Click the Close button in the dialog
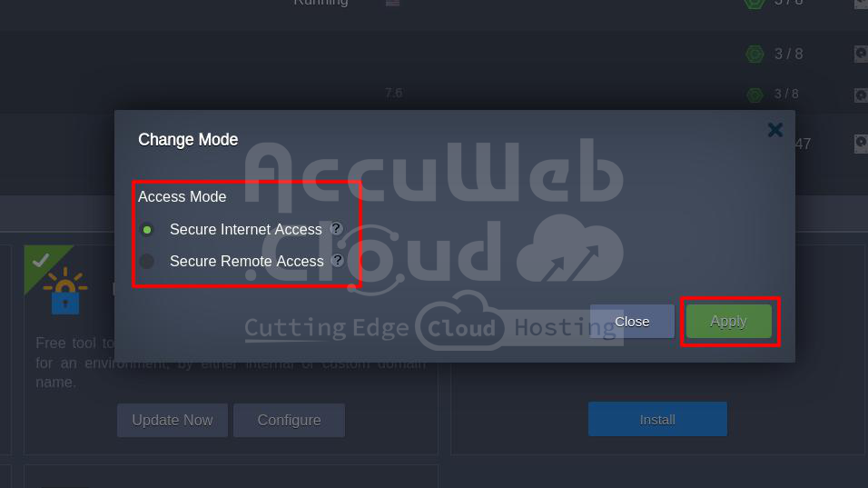 pos(632,322)
